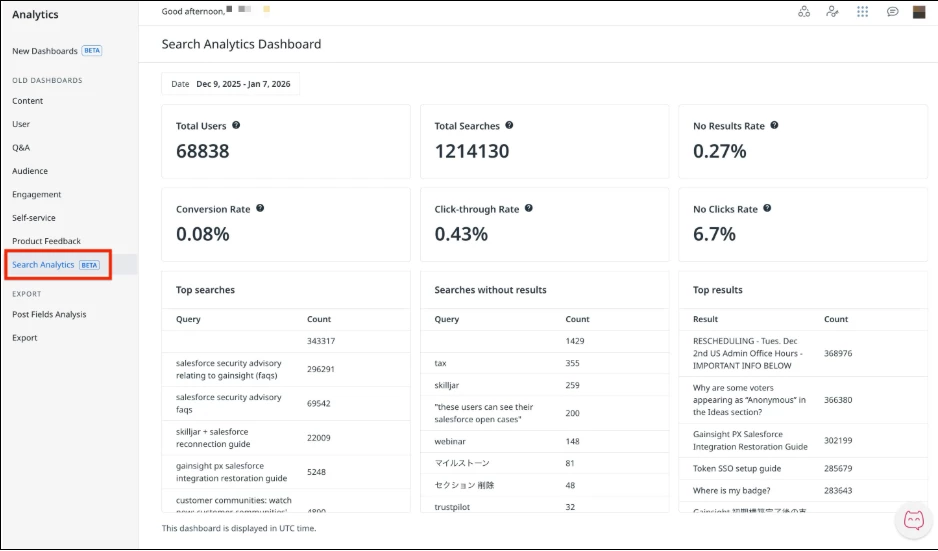This screenshot has height=551, width=938.
Task: Show help tooltip for Total Searches
Action: pyautogui.click(x=509, y=125)
